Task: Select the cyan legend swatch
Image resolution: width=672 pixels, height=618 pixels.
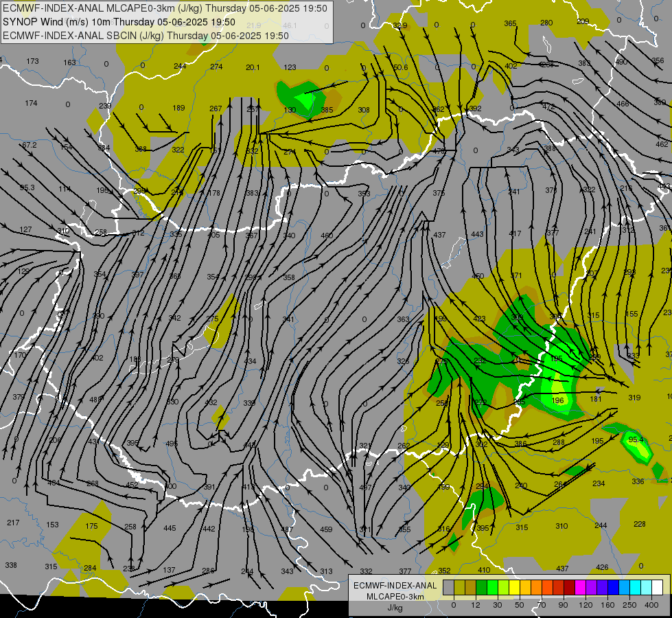Action: [635, 588]
